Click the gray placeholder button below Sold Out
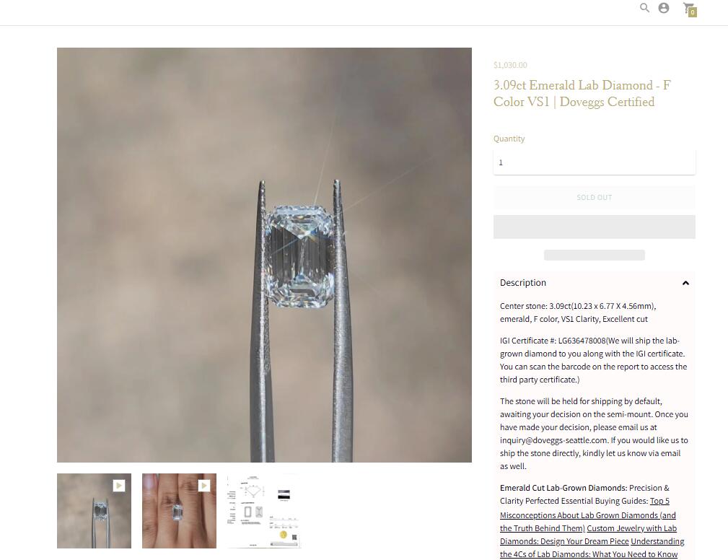728x560 pixels. tap(595, 227)
